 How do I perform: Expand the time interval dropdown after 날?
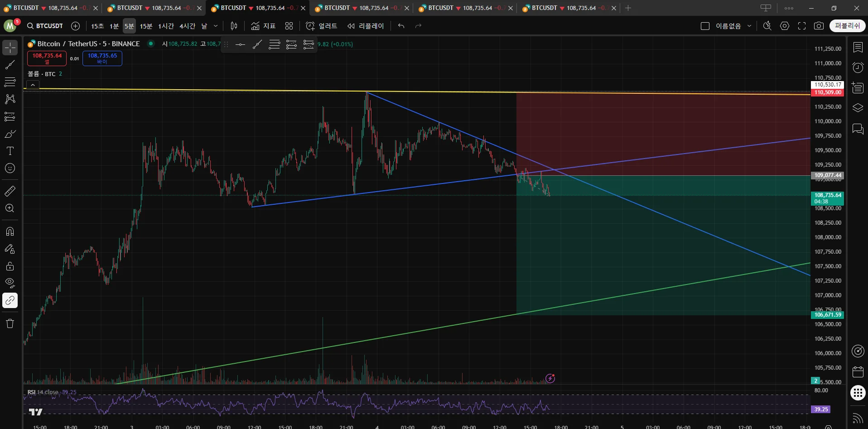tap(216, 26)
